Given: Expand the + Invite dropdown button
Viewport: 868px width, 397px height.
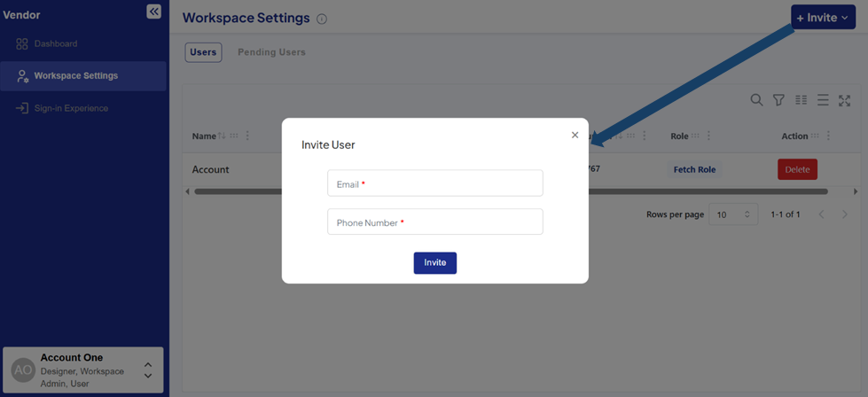Looking at the screenshot, I should click(x=823, y=18).
